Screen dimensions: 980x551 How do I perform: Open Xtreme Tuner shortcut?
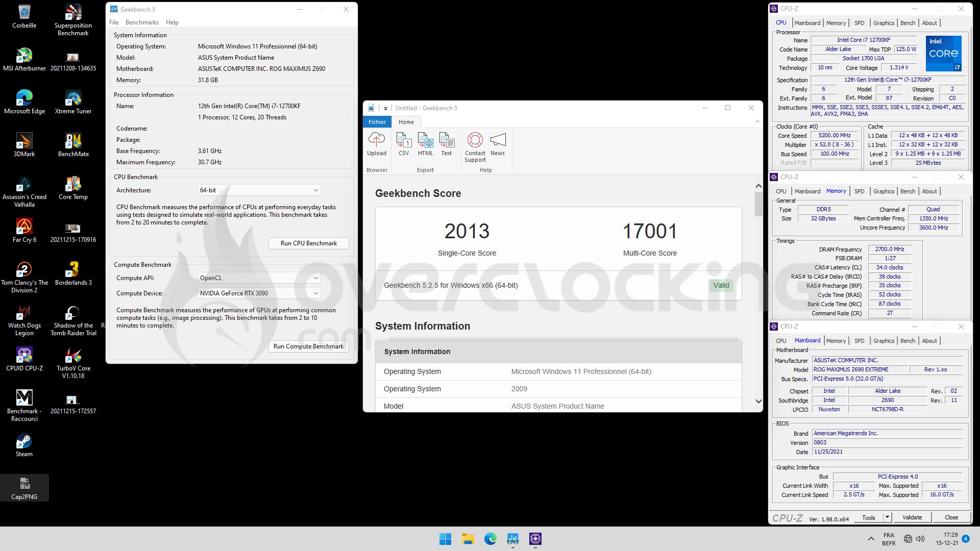coord(73,102)
